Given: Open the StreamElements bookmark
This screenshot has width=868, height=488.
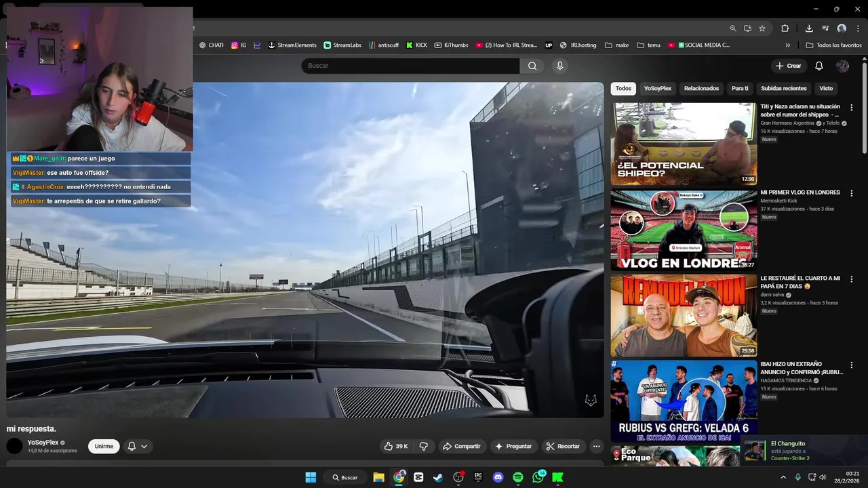Looking at the screenshot, I should pyautogui.click(x=292, y=45).
